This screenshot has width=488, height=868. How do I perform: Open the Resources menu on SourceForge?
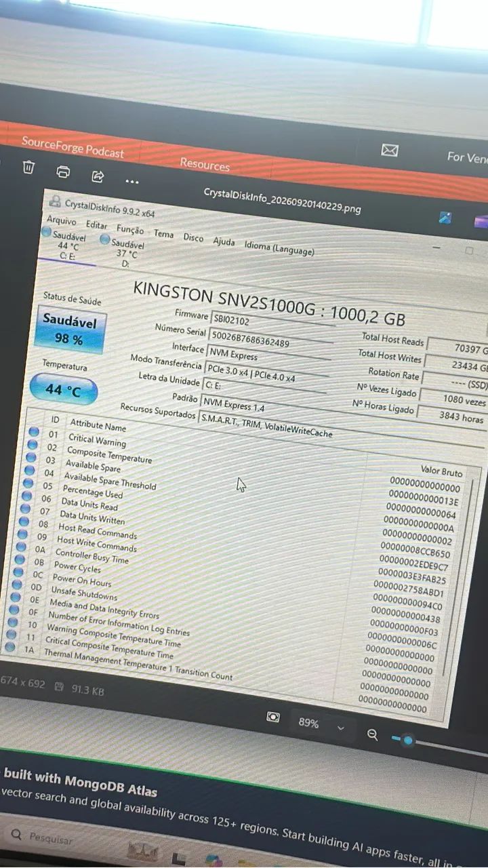(x=205, y=164)
